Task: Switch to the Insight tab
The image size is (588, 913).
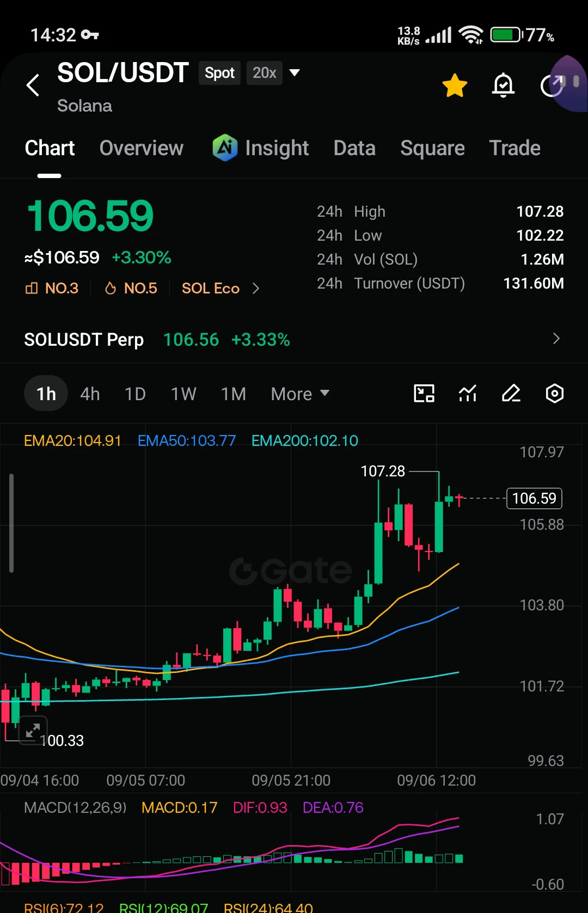Action: [x=277, y=148]
